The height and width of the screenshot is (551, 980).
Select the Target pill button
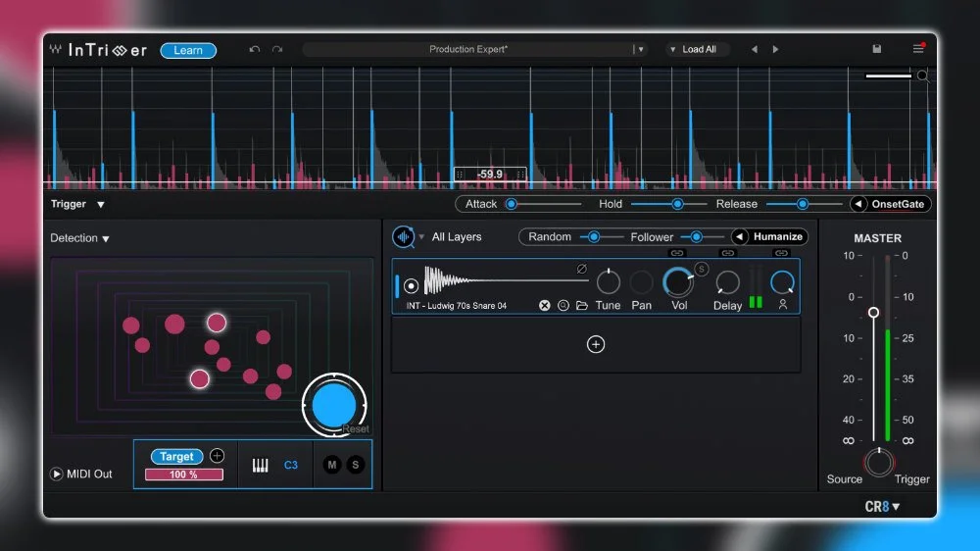coord(176,457)
